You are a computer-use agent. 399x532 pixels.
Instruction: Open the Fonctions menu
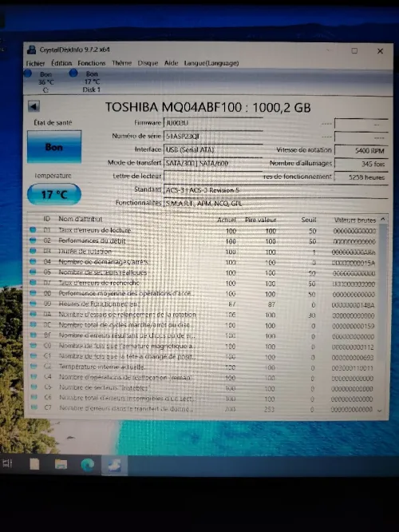click(x=92, y=63)
